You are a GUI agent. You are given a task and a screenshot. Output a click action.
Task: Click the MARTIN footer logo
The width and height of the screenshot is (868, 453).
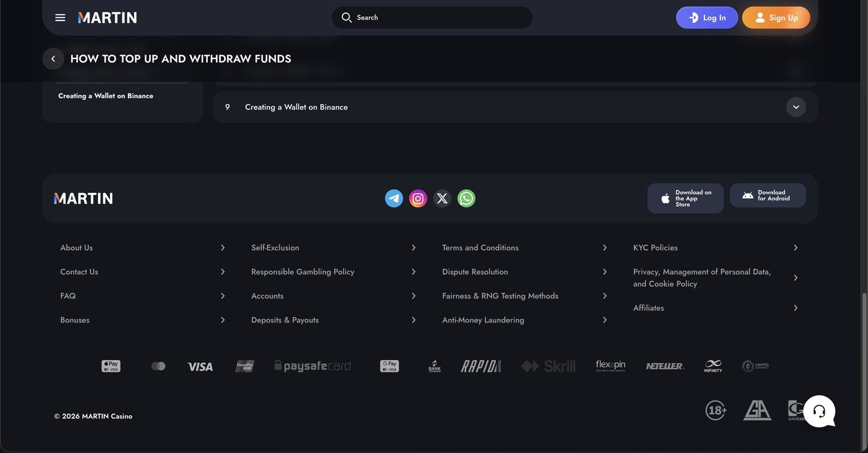[84, 199]
